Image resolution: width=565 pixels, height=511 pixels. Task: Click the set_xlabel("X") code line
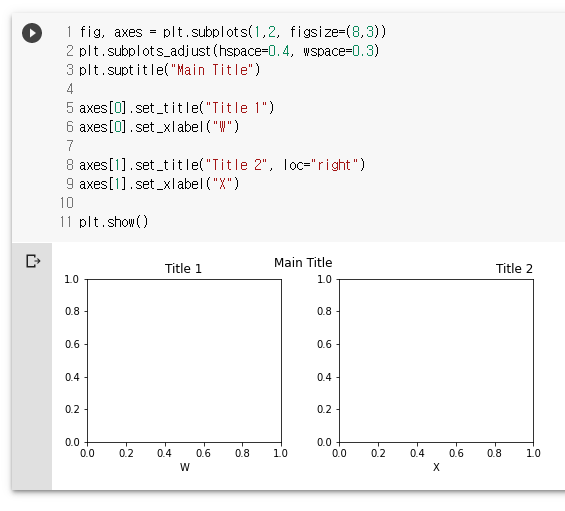pos(159,184)
